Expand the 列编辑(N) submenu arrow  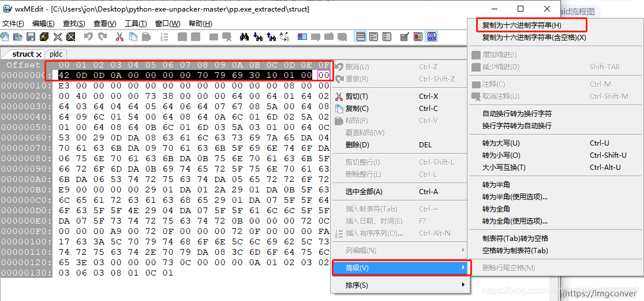click(463, 250)
